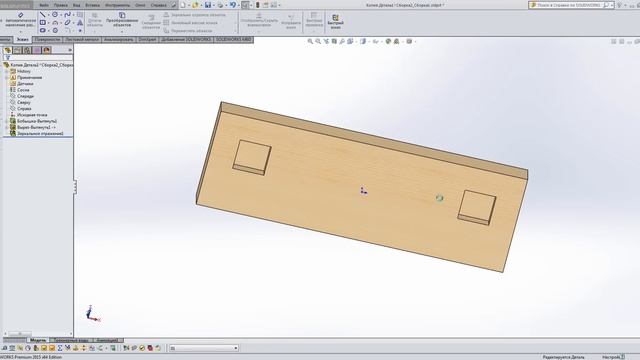Open the Circle tool dropdown arrow
The height and width of the screenshot is (360, 640).
(61, 15)
